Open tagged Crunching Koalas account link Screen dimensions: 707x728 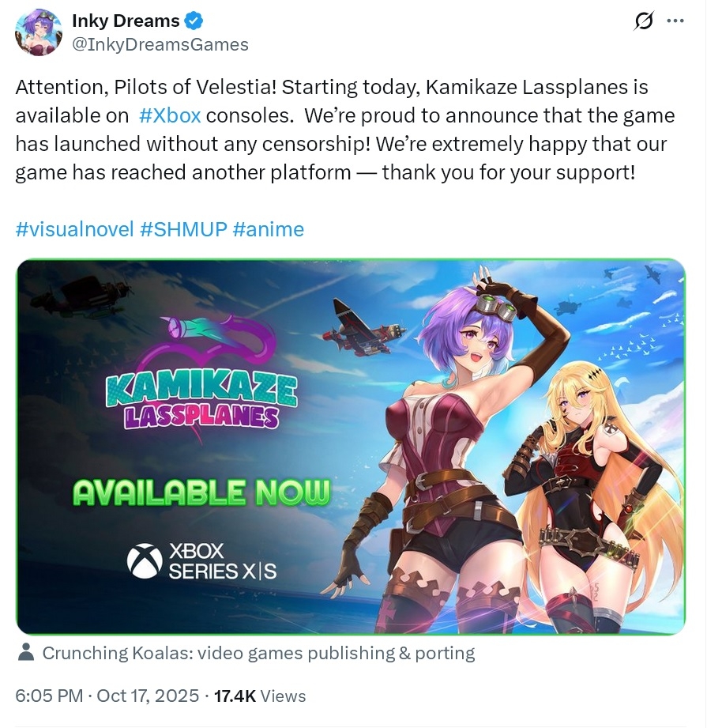[258, 653]
